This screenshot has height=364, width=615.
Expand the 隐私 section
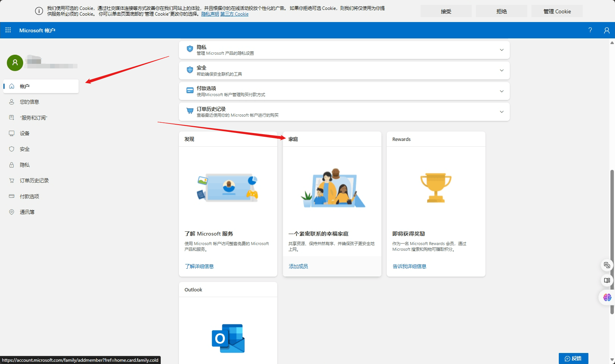tap(501, 50)
